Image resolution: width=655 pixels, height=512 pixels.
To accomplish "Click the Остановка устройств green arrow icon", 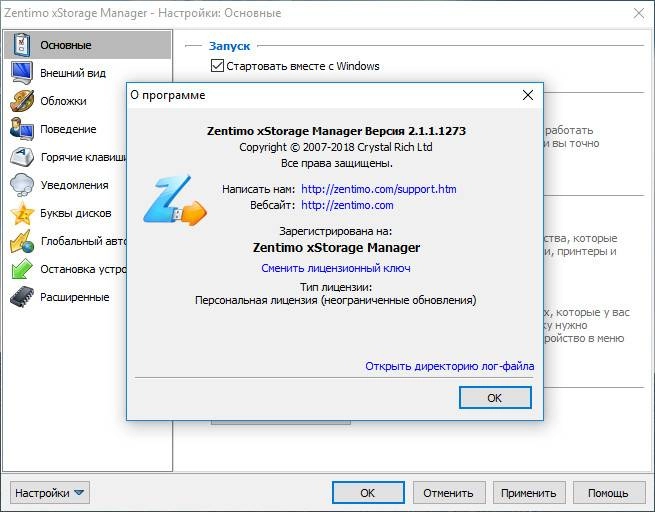I will point(22,269).
